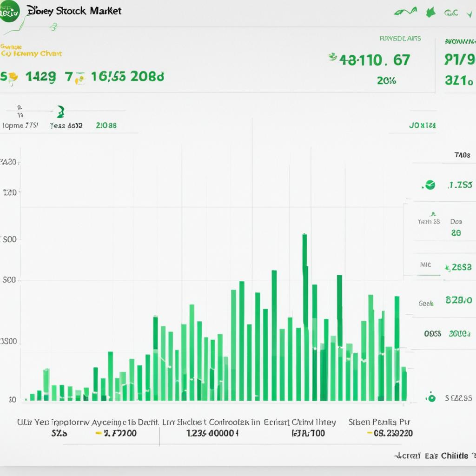This screenshot has width=476, height=476.
Task: Select the Yess dsy2 tab
Action: point(66,126)
